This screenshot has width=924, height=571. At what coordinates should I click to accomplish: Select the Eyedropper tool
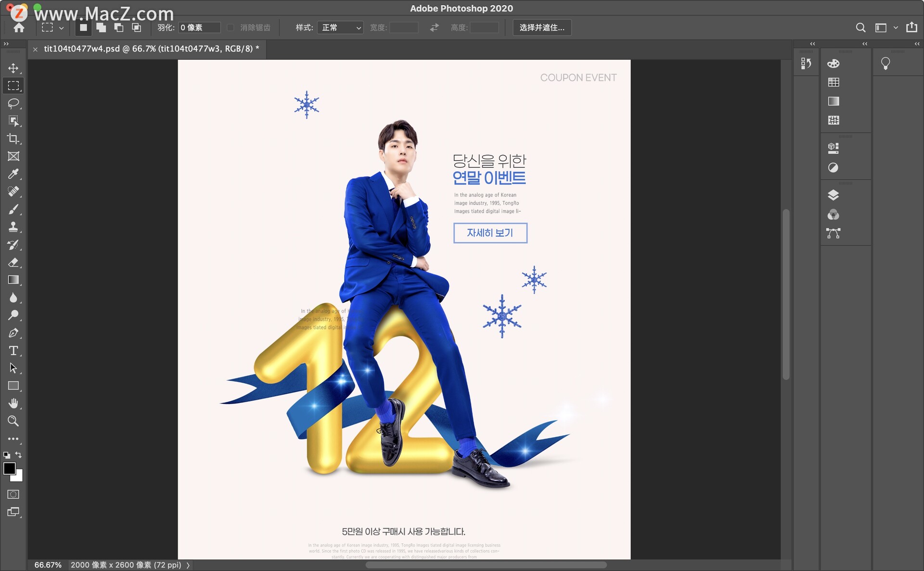(13, 174)
